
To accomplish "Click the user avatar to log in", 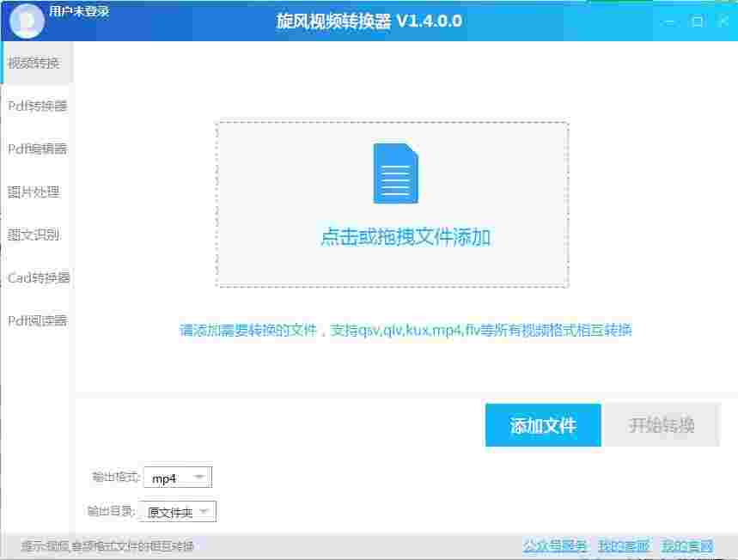I will pyautogui.click(x=26, y=20).
